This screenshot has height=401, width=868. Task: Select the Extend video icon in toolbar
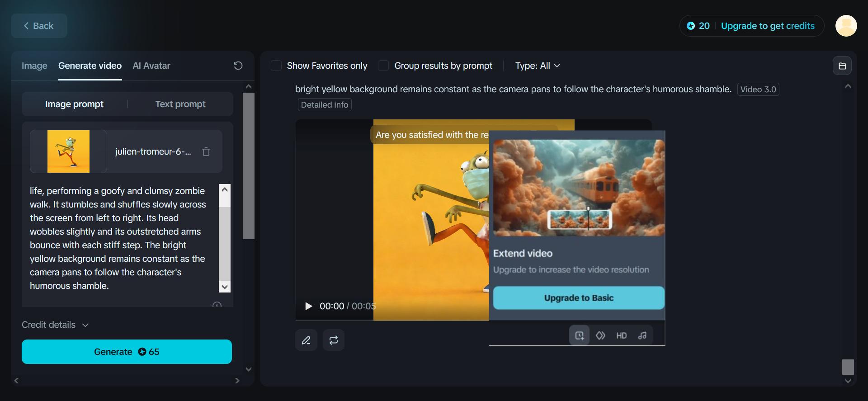tap(579, 335)
